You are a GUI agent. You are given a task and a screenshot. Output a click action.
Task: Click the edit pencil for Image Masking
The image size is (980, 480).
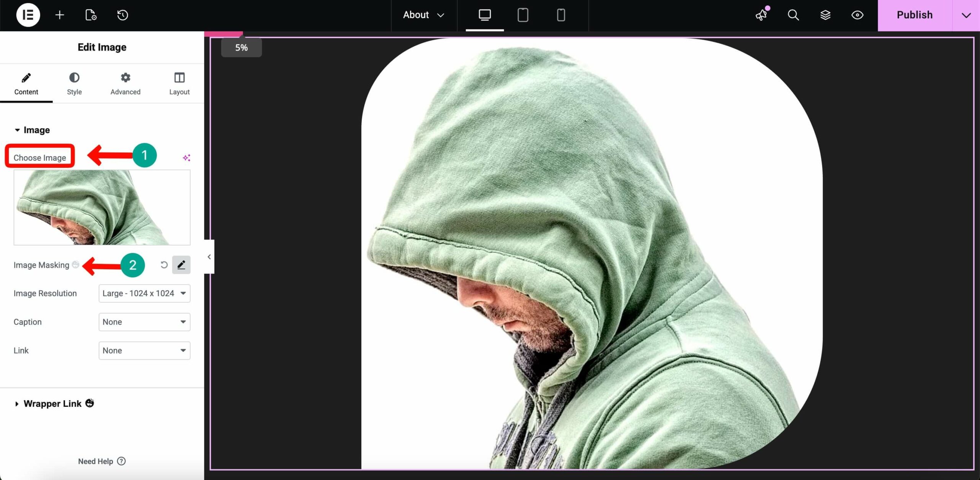click(x=181, y=264)
